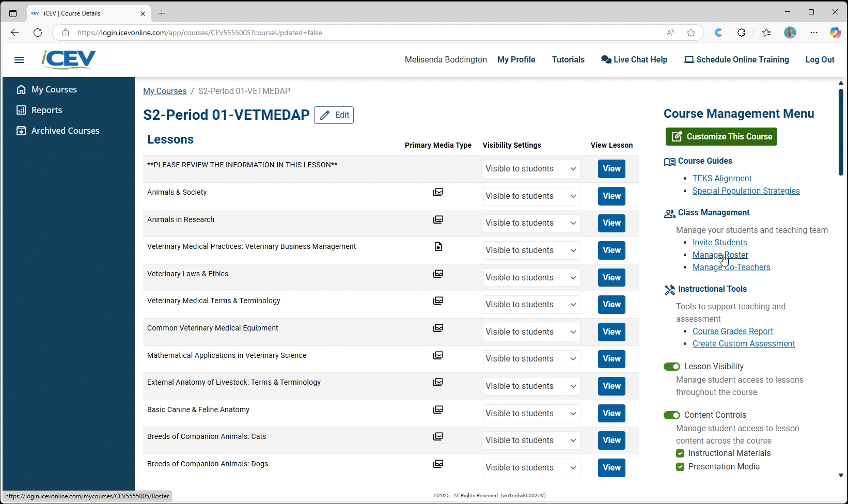The height and width of the screenshot is (504, 848).
Task: Go to My Profile
Action: pos(516,59)
